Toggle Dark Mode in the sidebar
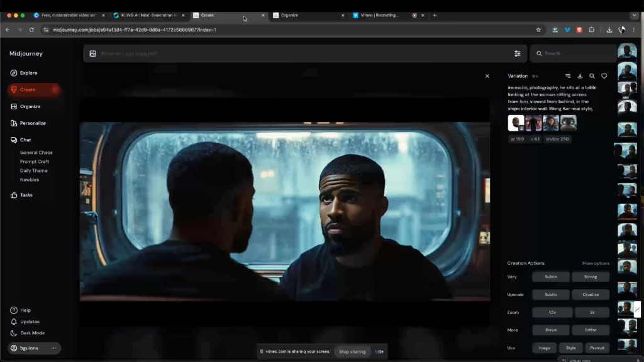The height and width of the screenshot is (362, 644). tap(31, 333)
